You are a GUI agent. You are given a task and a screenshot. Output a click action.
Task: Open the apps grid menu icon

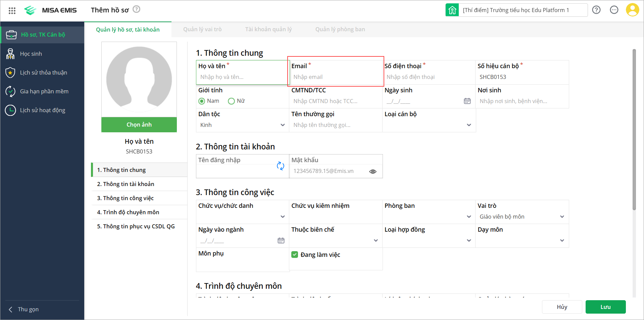12,10
